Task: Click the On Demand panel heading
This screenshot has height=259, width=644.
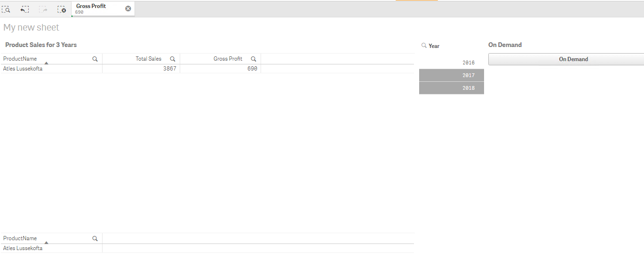Action: click(505, 45)
